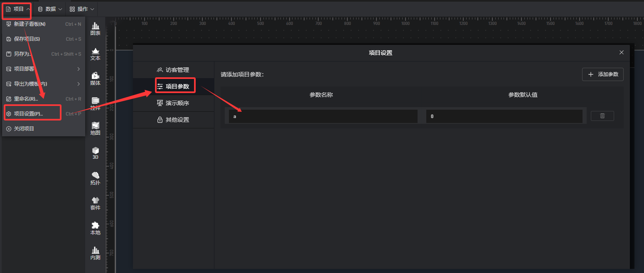Select the 文本 text component icon

(x=96, y=54)
